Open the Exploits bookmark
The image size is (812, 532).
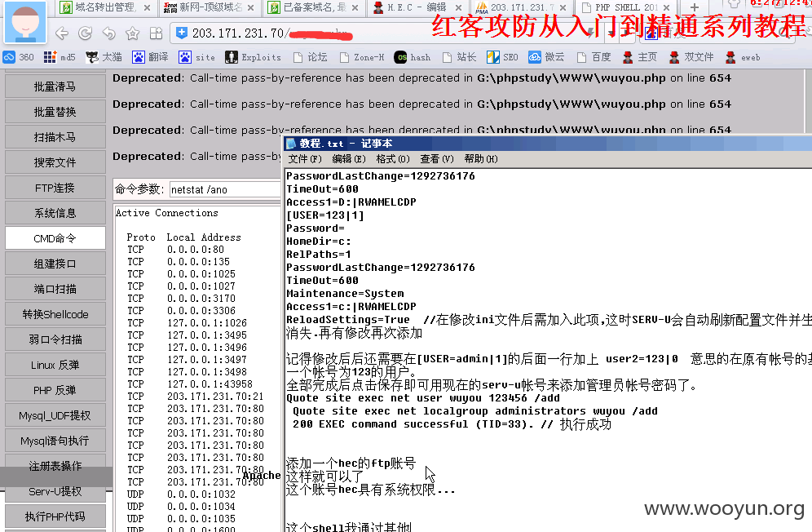tap(253, 57)
